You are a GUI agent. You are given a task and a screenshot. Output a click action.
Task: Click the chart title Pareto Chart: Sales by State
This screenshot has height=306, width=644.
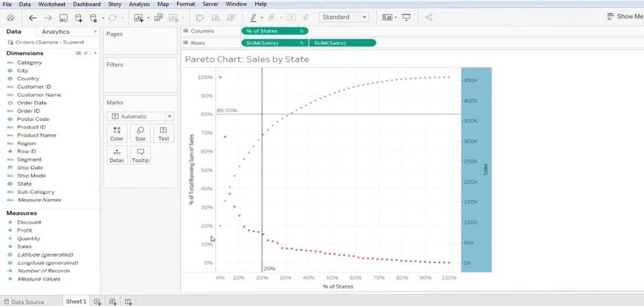coord(247,59)
